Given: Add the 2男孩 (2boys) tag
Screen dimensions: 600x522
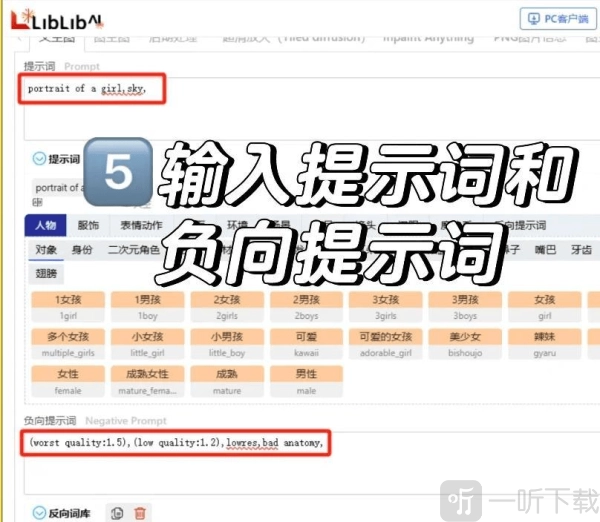Looking at the screenshot, I should (x=307, y=306).
